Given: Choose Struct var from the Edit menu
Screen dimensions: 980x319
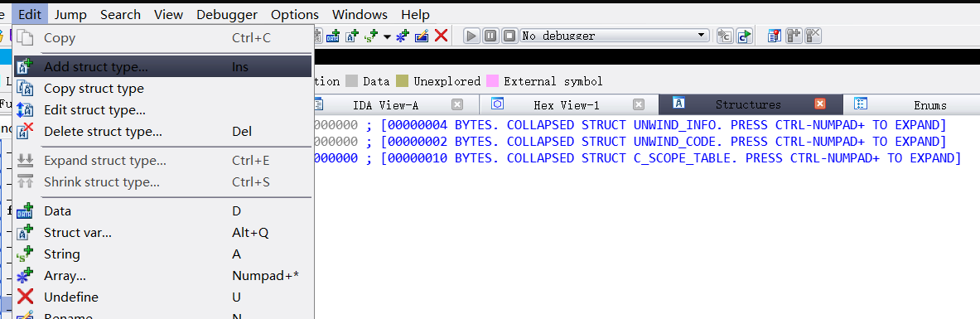Looking at the screenshot, I should pyautogui.click(x=162, y=233).
